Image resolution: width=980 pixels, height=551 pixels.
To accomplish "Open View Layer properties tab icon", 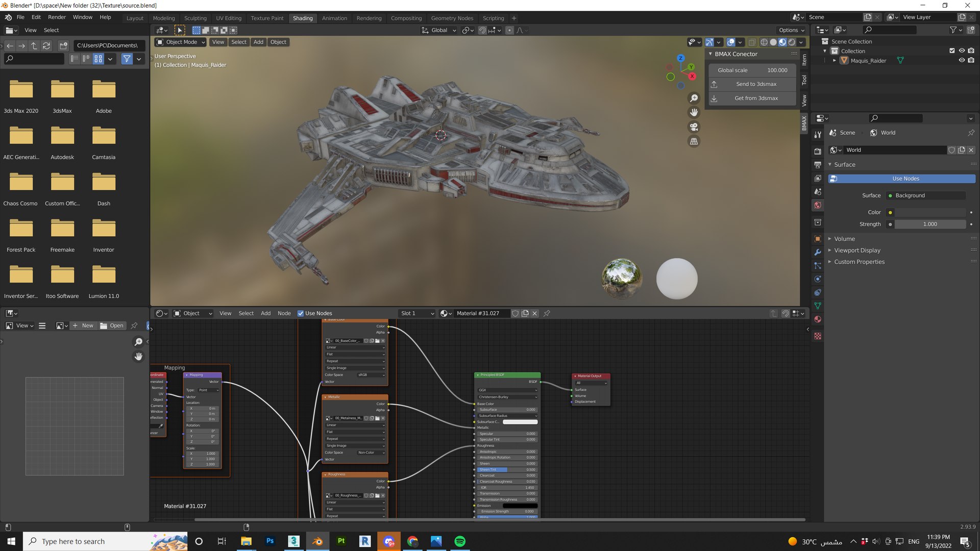I will click(x=818, y=178).
